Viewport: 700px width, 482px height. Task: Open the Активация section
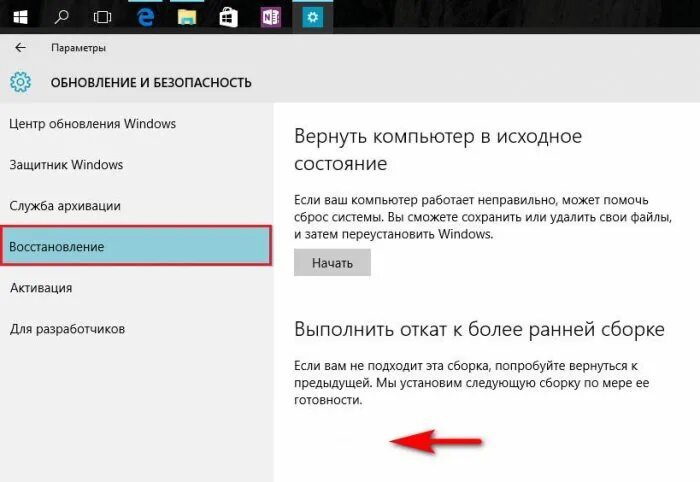click(41, 288)
